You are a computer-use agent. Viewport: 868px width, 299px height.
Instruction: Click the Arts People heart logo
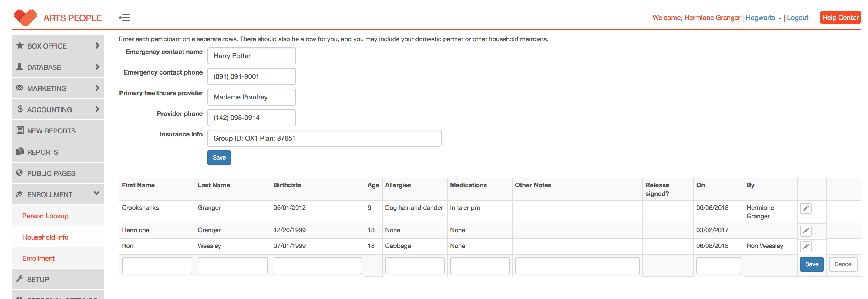[x=25, y=18]
